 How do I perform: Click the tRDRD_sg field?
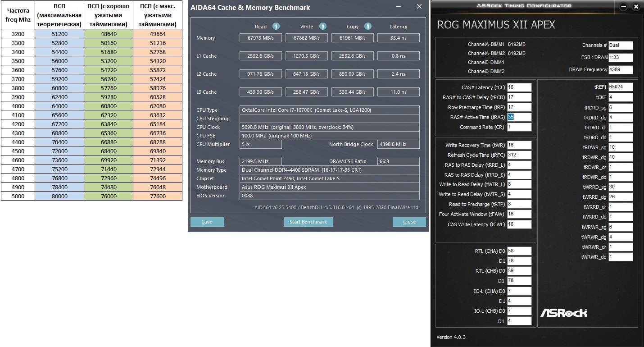coord(621,108)
